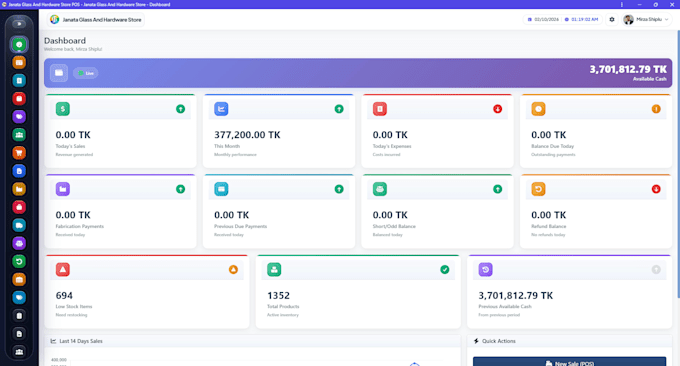This screenshot has width=680, height=366.
Task: Click the calendar icon beside the date
Action: 530,20
